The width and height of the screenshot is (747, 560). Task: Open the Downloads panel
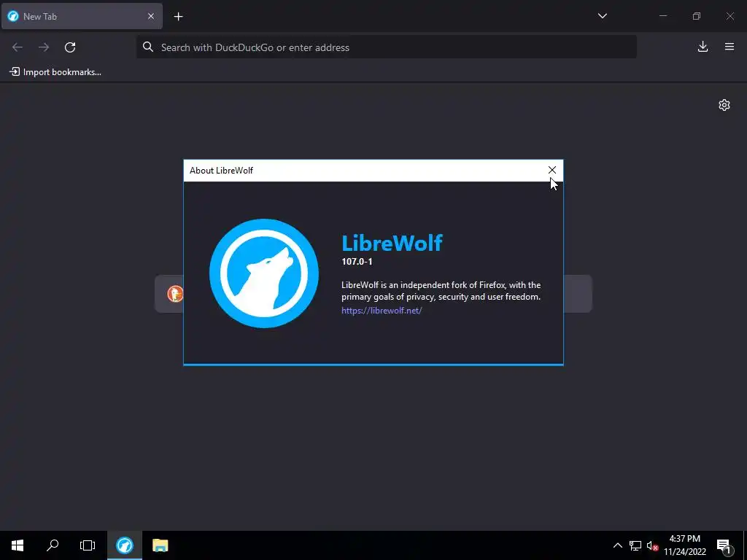coord(703,47)
